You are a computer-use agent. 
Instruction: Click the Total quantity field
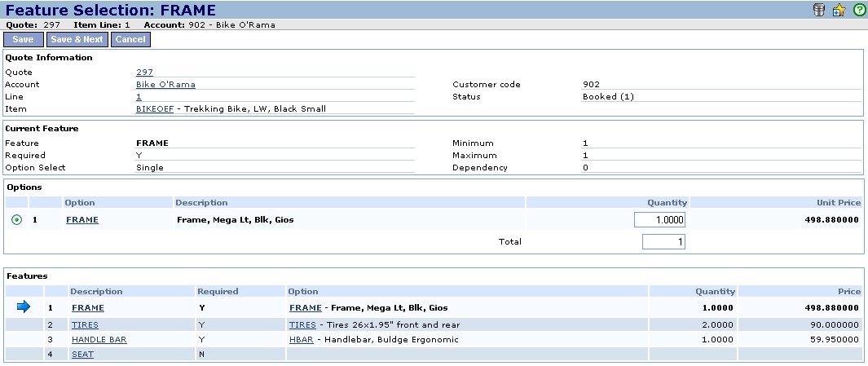663,241
